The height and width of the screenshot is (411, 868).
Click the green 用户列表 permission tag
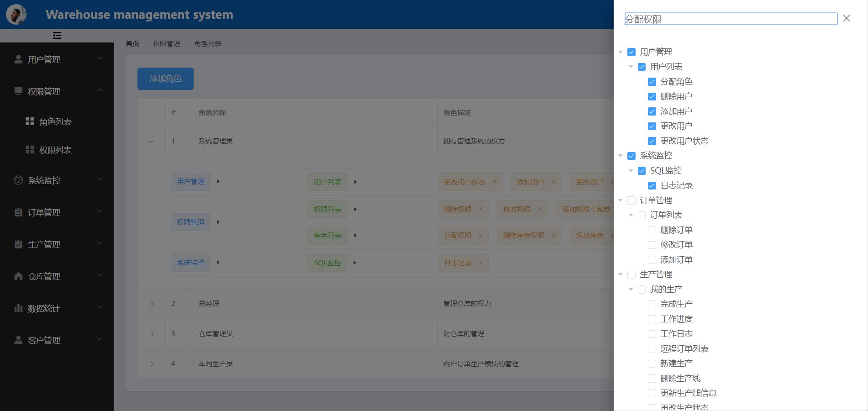pos(327,182)
